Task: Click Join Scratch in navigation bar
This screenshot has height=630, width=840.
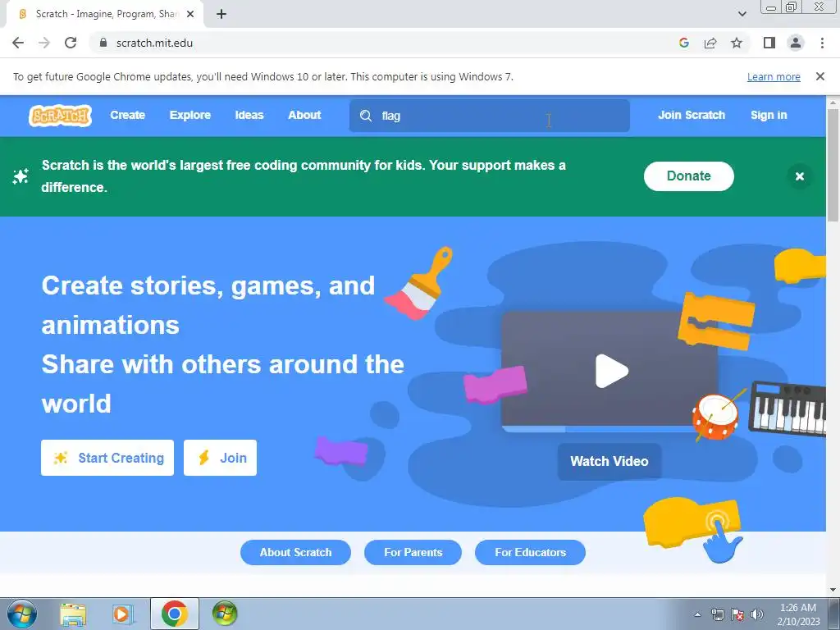Action: (691, 115)
